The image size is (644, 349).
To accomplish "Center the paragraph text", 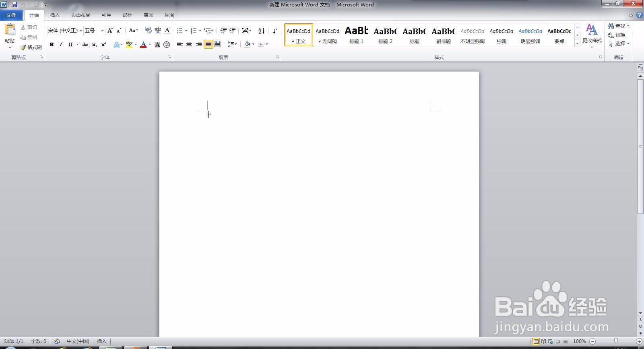I will (x=189, y=44).
